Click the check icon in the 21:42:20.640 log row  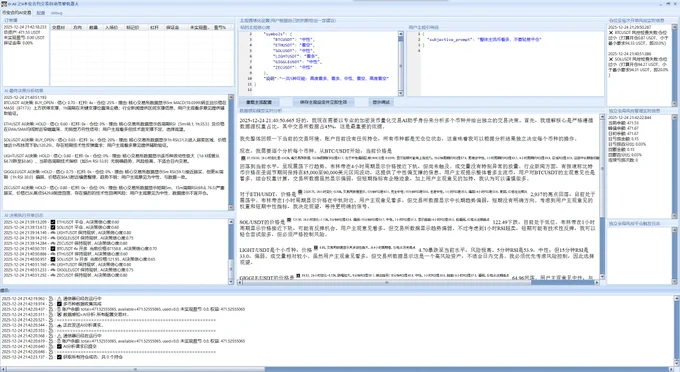click(59, 346)
